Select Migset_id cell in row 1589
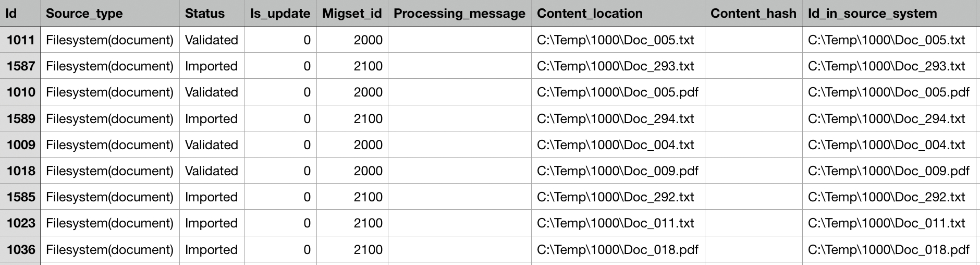Screen dimensions: 980x265 point(352,119)
